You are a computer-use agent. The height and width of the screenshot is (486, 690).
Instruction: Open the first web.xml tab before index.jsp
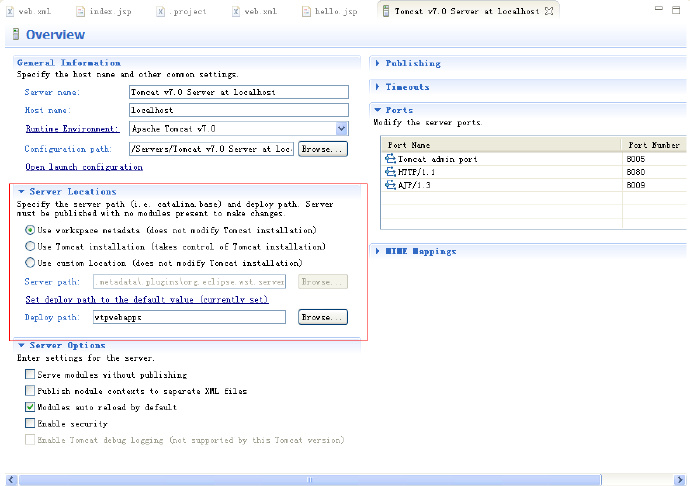tap(29, 11)
